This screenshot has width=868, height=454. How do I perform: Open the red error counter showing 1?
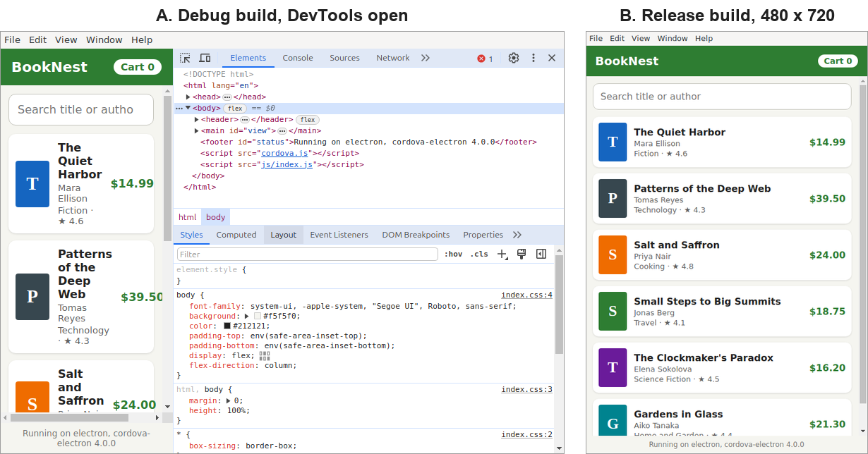click(x=485, y=59)
